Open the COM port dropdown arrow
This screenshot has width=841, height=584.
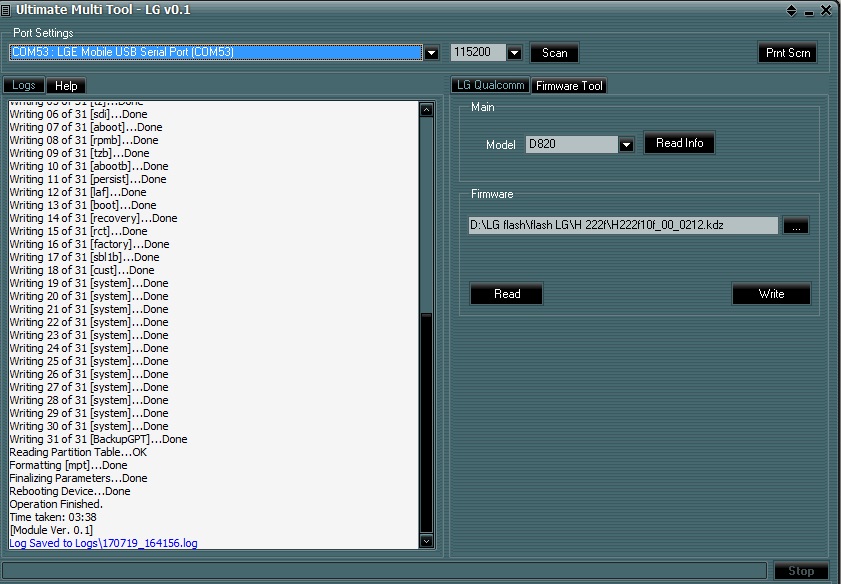[x=431, y=53]
